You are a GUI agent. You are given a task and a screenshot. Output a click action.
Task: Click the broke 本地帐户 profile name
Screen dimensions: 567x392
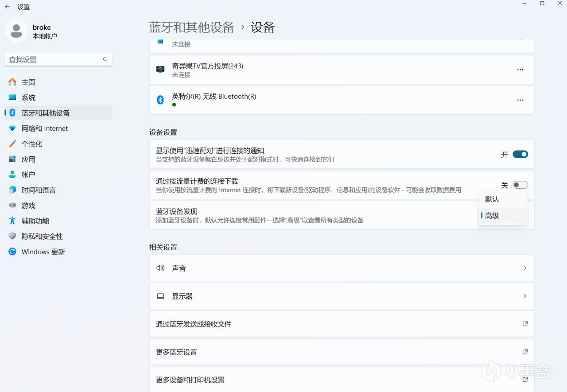45,31
